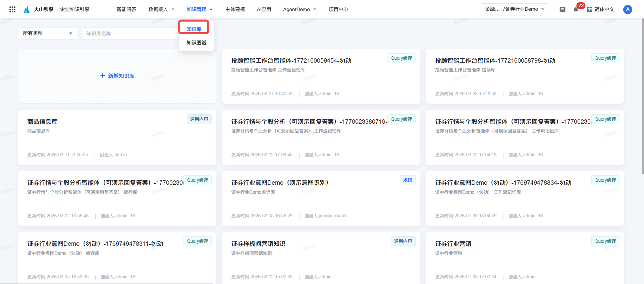644x284 pixels.
Task: Expand the 数据接入 menu
Action: pyautogui.click(x=161, y=9)
